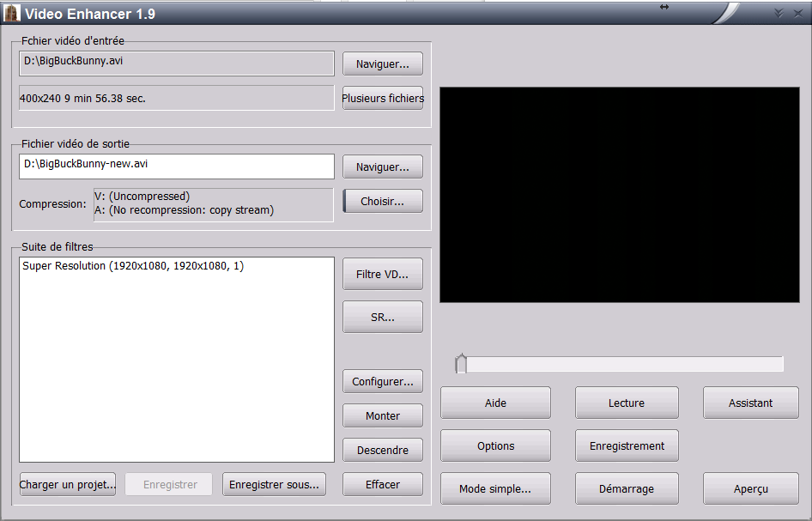Open the Plusieurs fichiers dialog

click(382, 98)
